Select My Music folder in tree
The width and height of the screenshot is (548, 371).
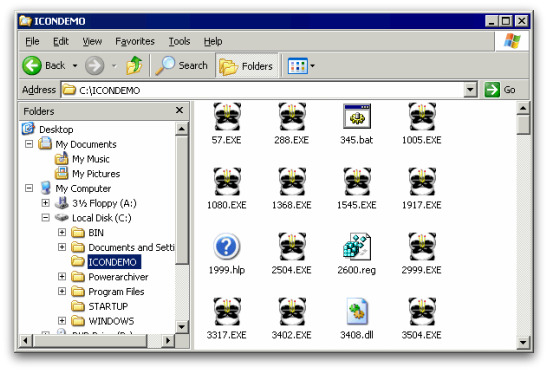[91, 159]
